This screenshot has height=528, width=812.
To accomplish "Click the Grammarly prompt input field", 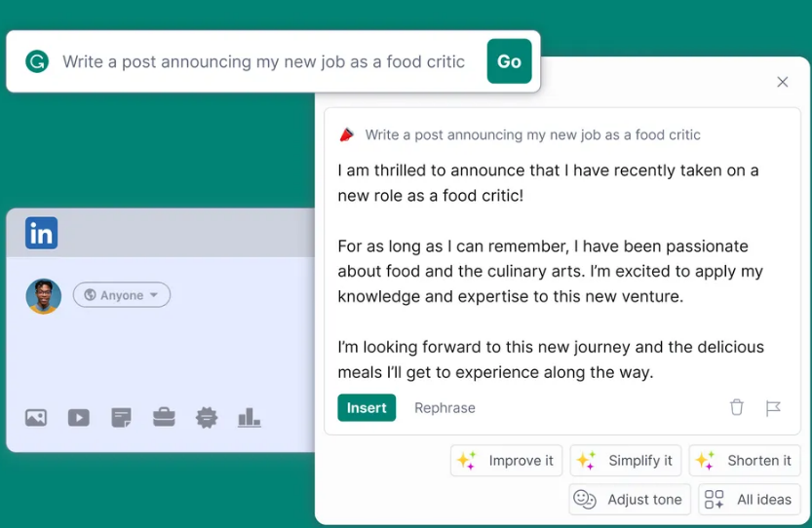I will click(x=263, y=61).
